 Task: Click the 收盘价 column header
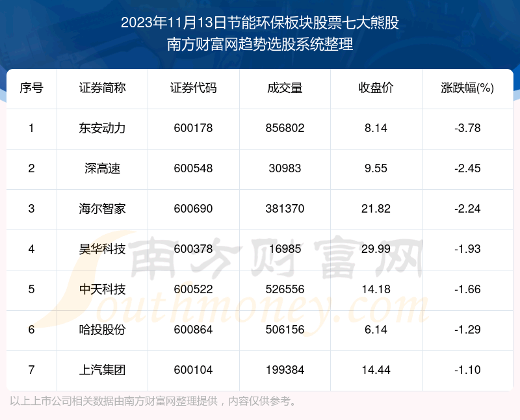pyautogui.click(x=376, y=88)
